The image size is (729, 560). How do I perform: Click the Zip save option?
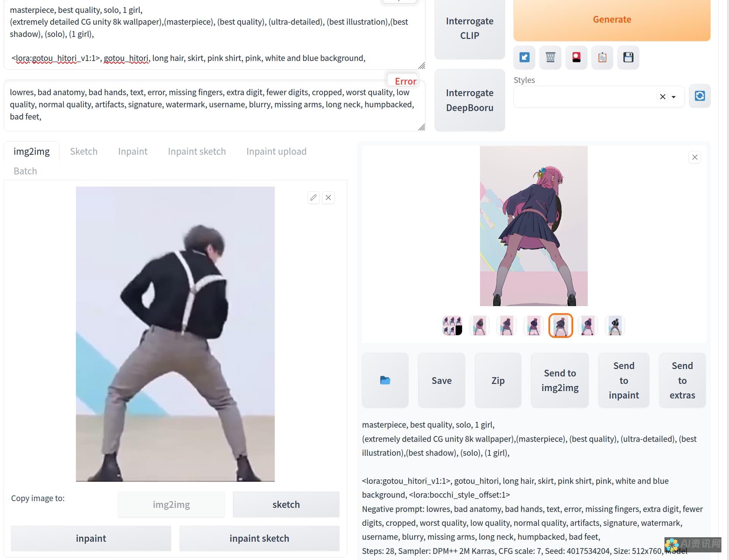pyautogui.click(x=498, y=379)
